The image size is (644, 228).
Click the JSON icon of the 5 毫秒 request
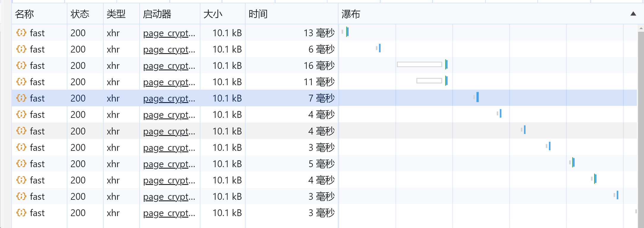pyautogui.click(x=21, y=164)
